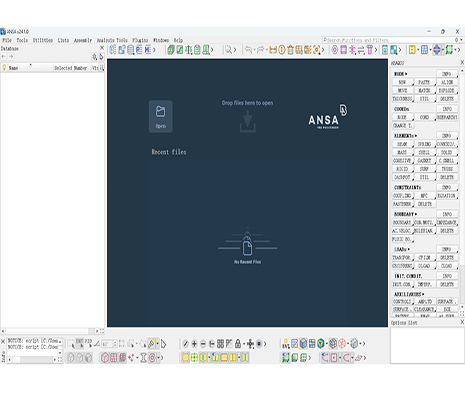This screenshot has width=465, height=400.
Task: Click the SPRING button under ELEMENTs
Action: pos(424,144)
